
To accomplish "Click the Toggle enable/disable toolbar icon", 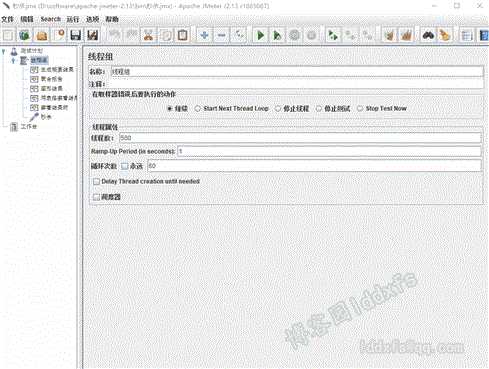I will click(239, 35).
